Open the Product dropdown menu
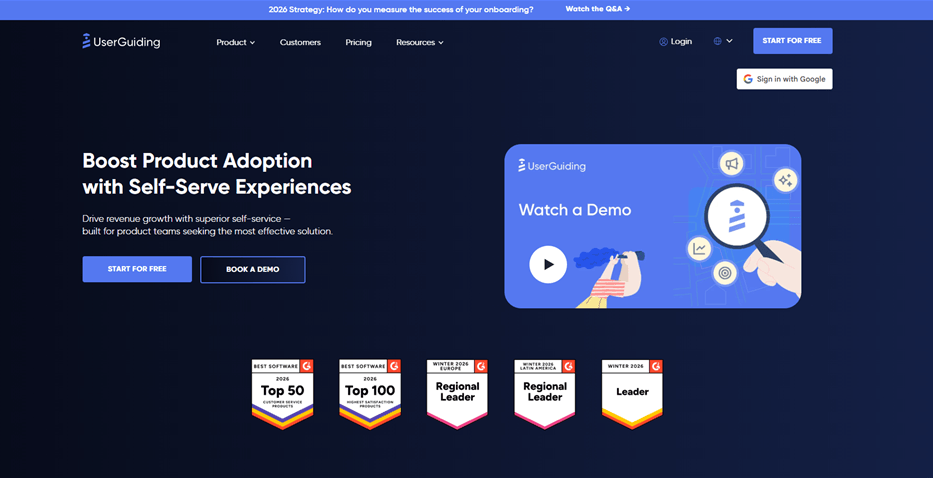Image resolution: width=933 pixels, height=478 pixels. (236, 42)
